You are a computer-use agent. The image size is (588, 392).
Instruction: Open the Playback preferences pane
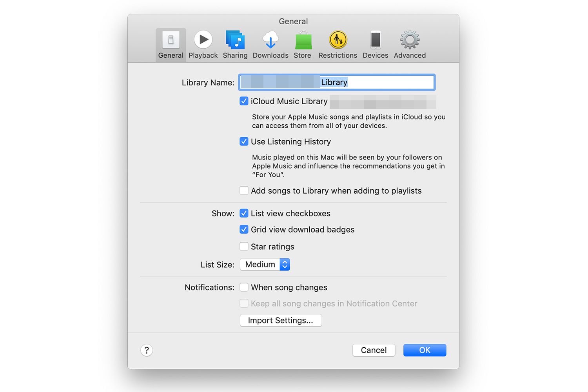point(203,45)
